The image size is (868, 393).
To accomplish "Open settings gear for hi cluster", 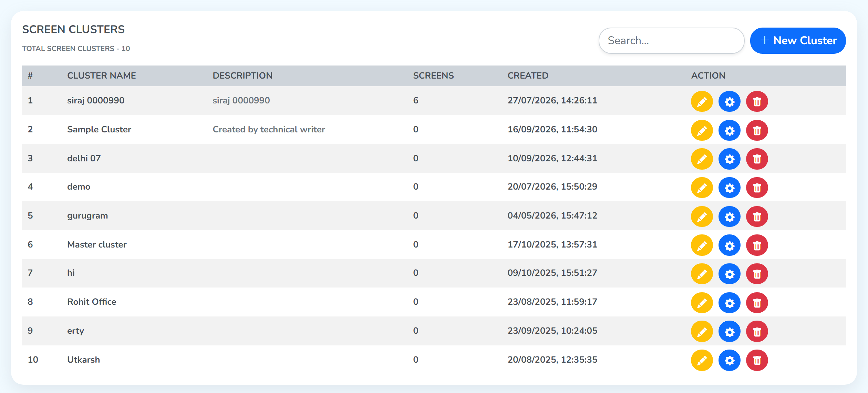I will click(729, 274).
